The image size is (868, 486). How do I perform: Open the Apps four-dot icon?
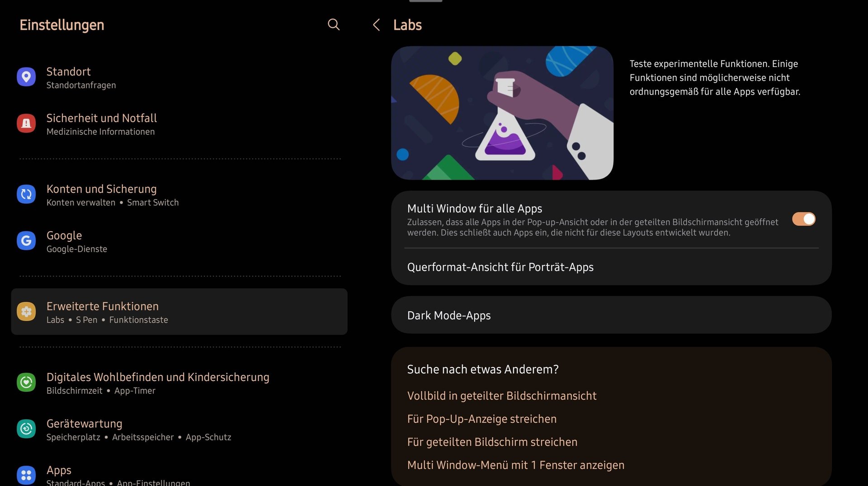[x=26, y=475]
